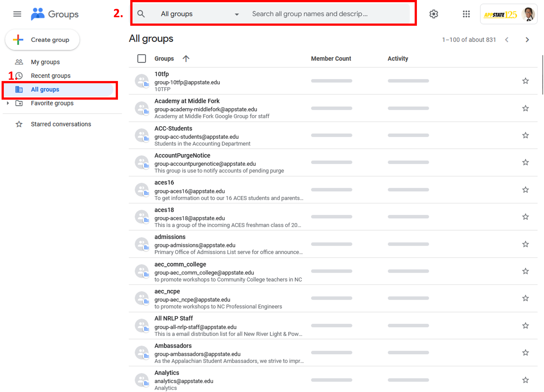Go to the previous page of groups

point(507,40)
